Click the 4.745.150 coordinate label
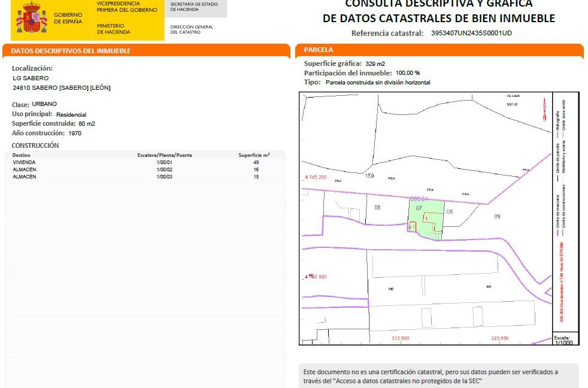 point(315,277)
